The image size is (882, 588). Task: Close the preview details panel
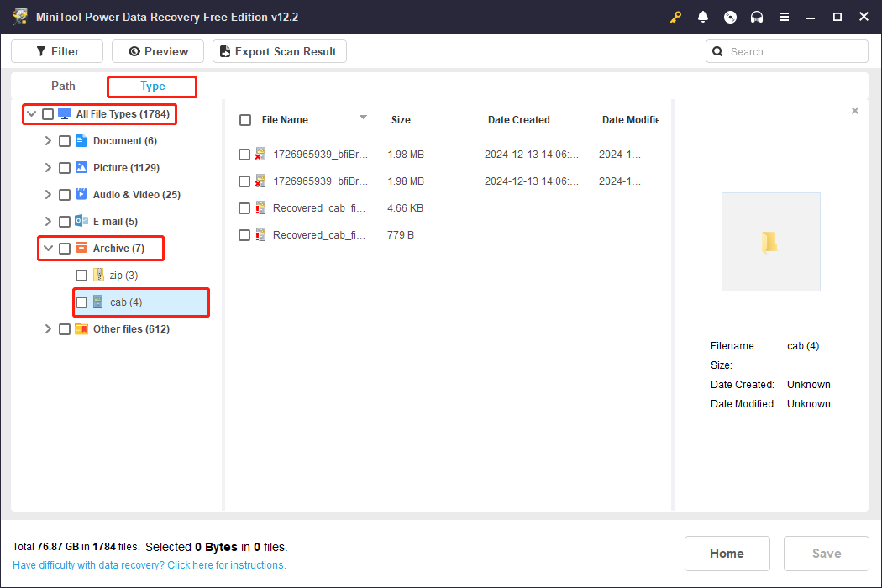coord(854,111)
